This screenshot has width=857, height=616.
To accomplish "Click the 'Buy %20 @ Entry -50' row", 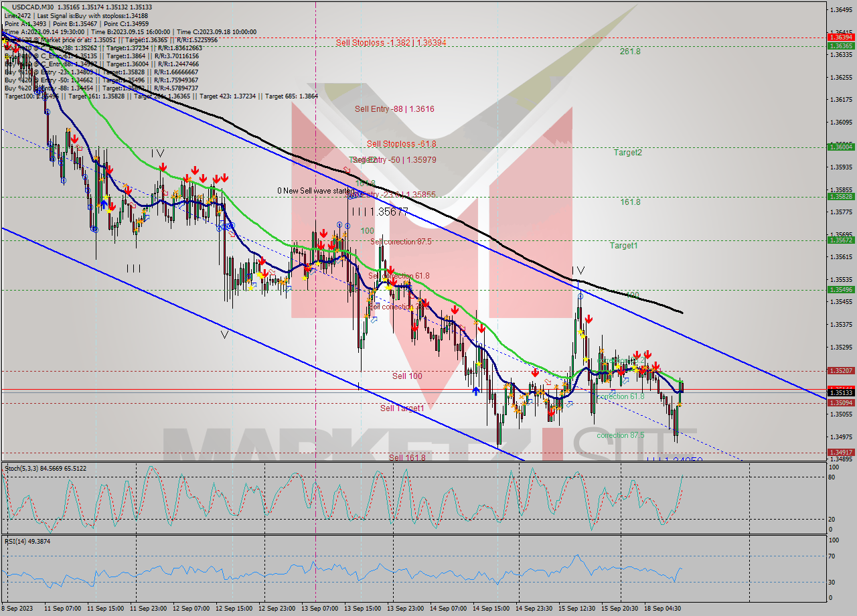I will click(x=101, y=80).
